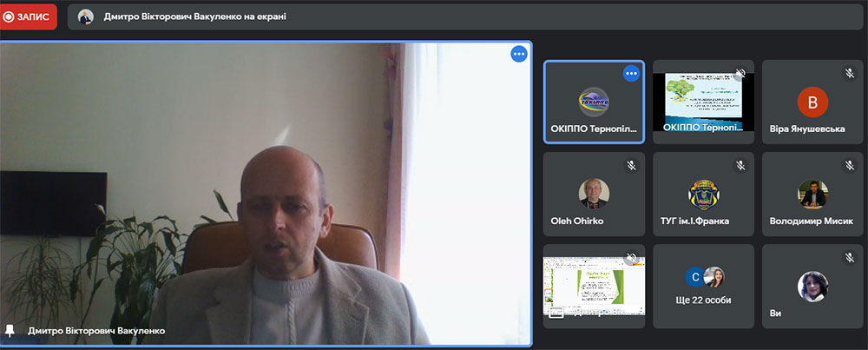The width and height of the screenshot is (868, 350).
Task: Click muted mic icon on the Ви tile
Action: [850, 258]
